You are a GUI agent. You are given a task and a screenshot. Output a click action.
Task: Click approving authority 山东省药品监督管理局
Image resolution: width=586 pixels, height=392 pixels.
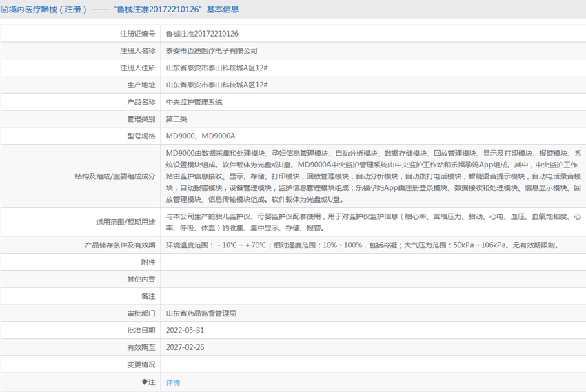[201, 313]
